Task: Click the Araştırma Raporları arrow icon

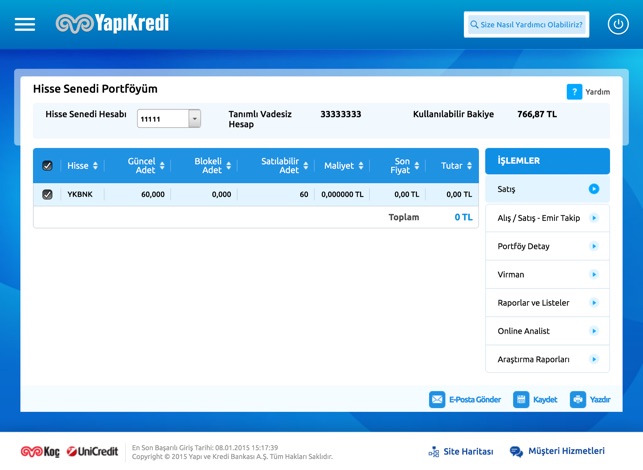Action: (594, 359)
